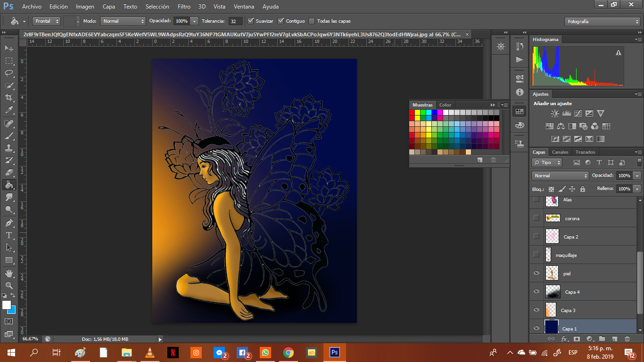
Task: Expand the layer Opacidad dropdown arrow
Action: (637, 176)
